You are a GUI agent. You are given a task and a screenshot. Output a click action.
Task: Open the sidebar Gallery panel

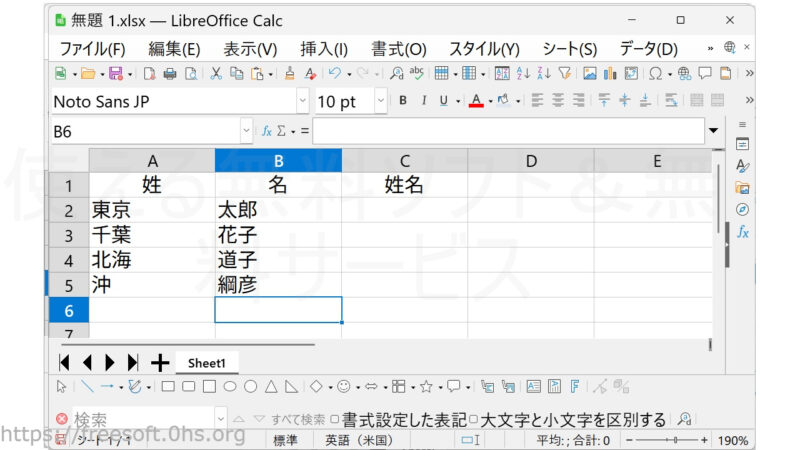click(742, 187)
